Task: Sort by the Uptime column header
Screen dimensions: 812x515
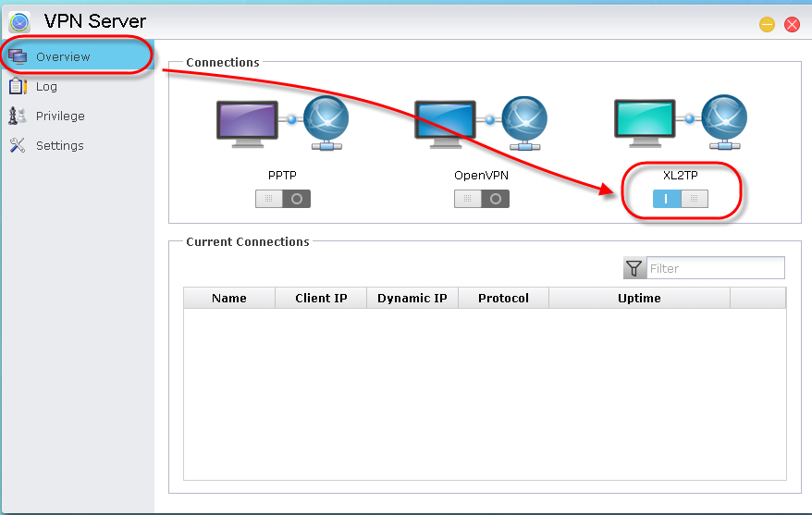Action: click(x=640, y=298)
